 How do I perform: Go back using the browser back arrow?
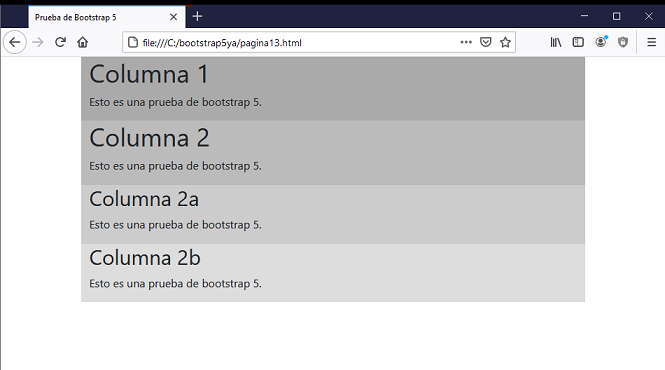coord(15,42)
